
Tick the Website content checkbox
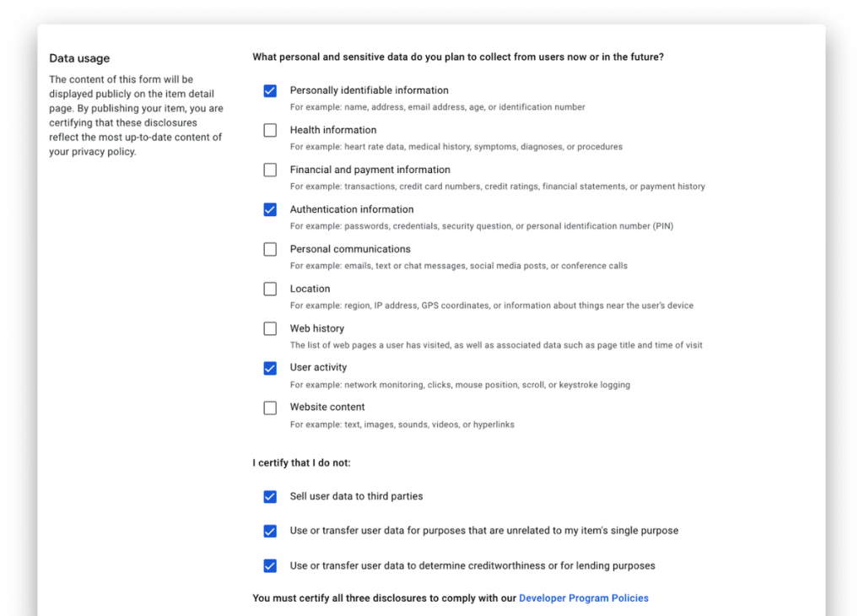pos(270,408)
